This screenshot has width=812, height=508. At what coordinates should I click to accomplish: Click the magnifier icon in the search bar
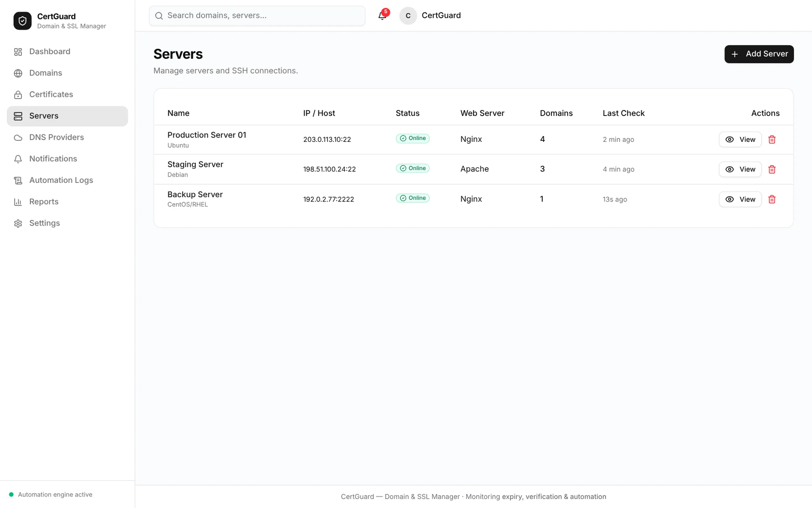point(159,16)
